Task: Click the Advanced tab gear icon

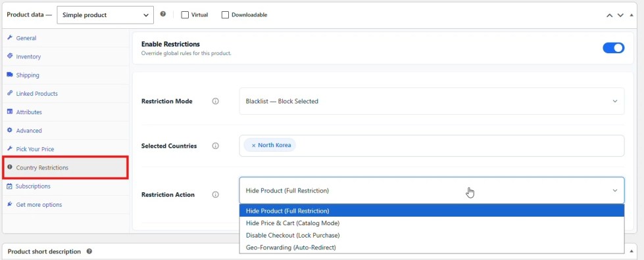Action: click(x=10, y=130)
